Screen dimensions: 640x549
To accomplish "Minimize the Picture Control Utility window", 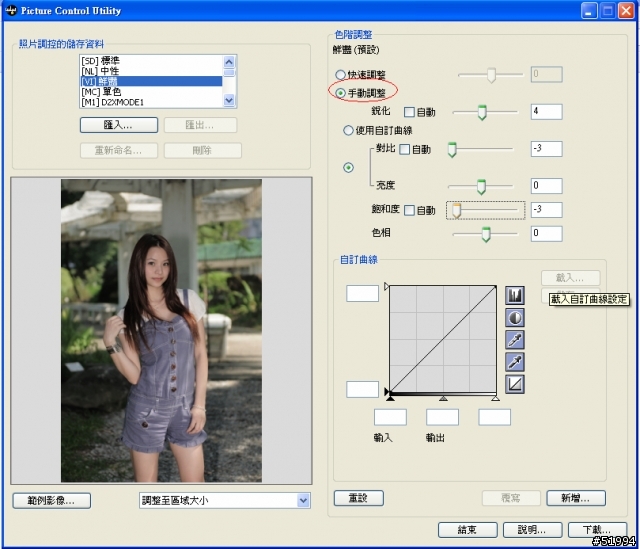I will click(589, 11).
